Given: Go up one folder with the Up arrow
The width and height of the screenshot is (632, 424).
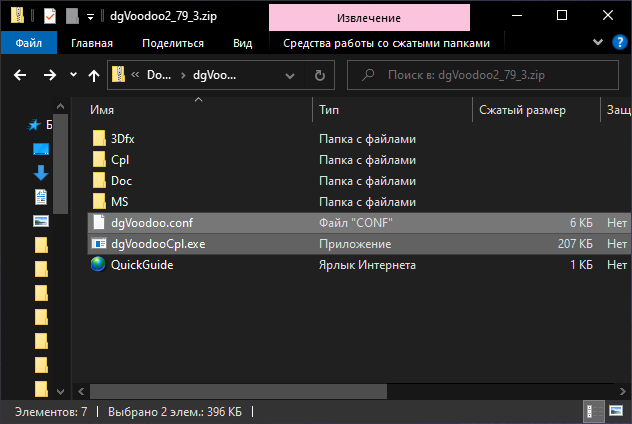Looking at the screenshot, I should pos(94,75).
